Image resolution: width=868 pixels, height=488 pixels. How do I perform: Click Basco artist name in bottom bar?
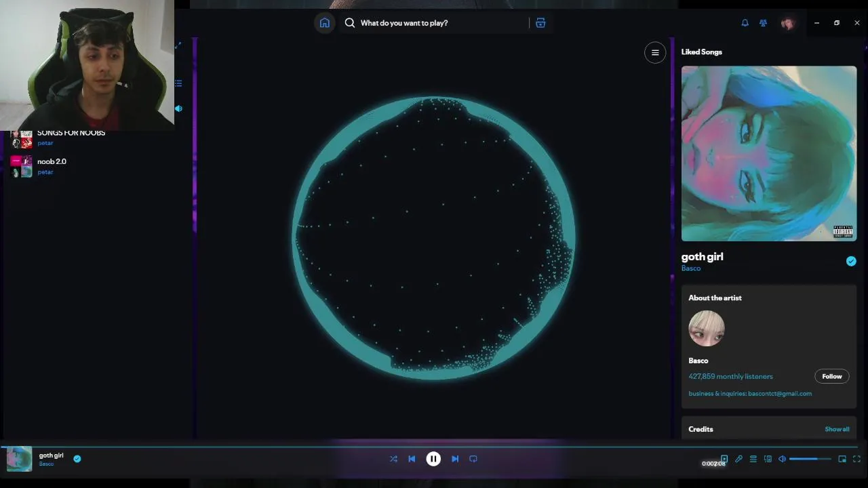(46, 464)
